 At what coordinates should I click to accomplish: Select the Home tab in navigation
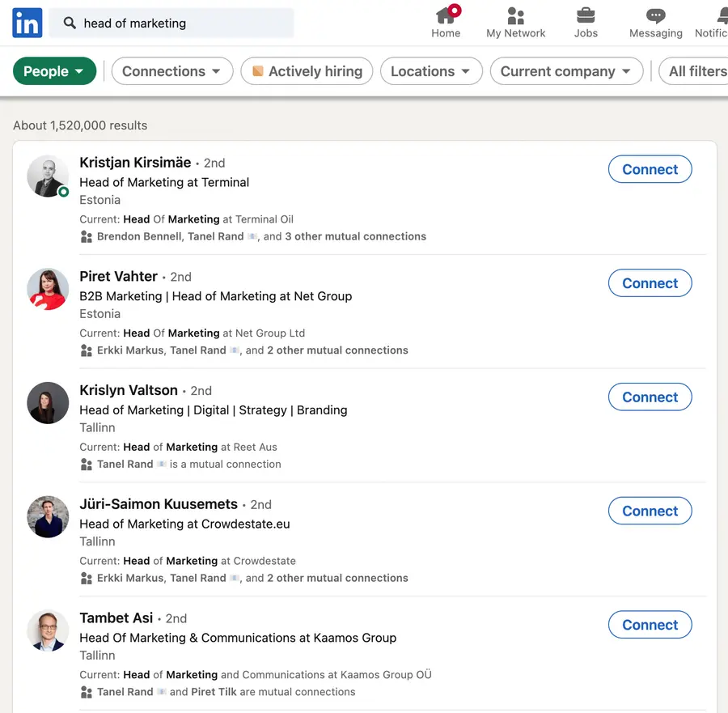point(446,22)
